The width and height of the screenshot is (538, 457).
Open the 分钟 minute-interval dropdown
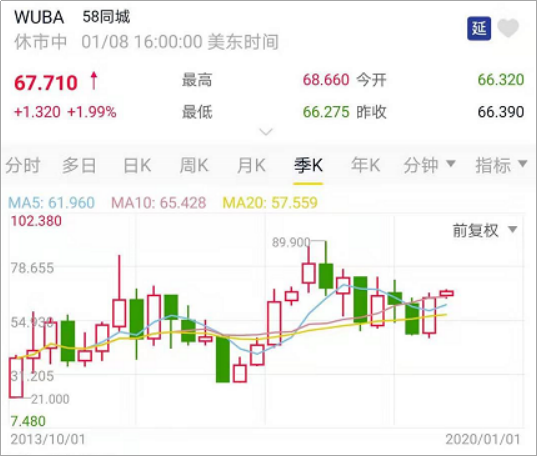coord(430,165)
